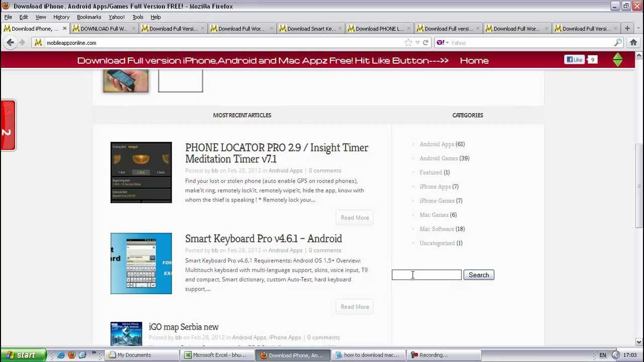Click the Search button beside search field
The width and height of the screenshot is (644, 362).
click(479, 275)
